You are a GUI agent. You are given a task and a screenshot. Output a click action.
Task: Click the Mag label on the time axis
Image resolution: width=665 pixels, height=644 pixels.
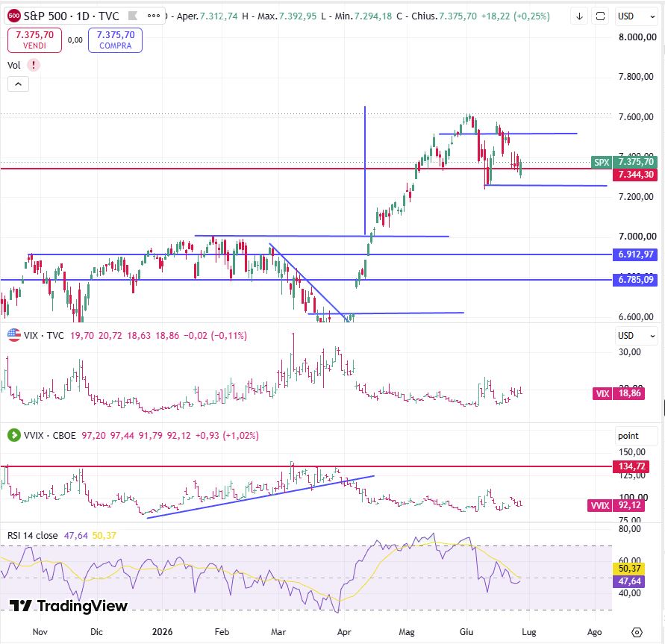pyautogui.click(x=407, y=632)
